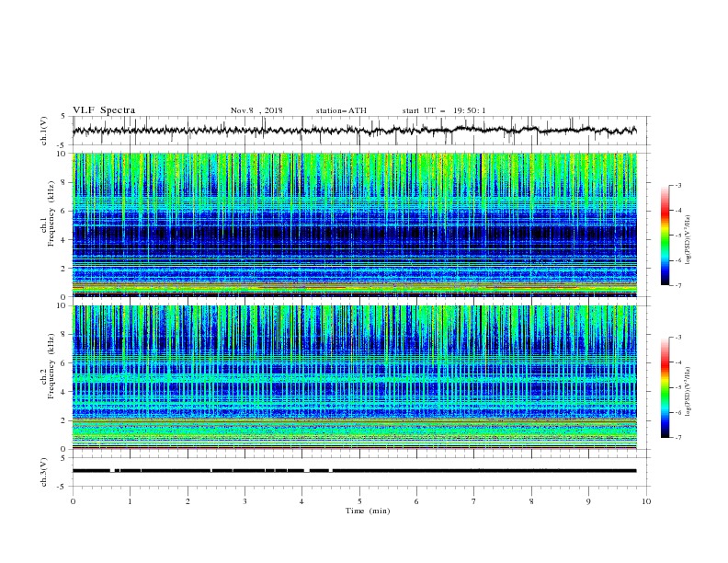The height and width of the screenshot is (563, 728).
Task: Click the "-4" tick on ch.2 colorbar
Action: tap(677, 362)
